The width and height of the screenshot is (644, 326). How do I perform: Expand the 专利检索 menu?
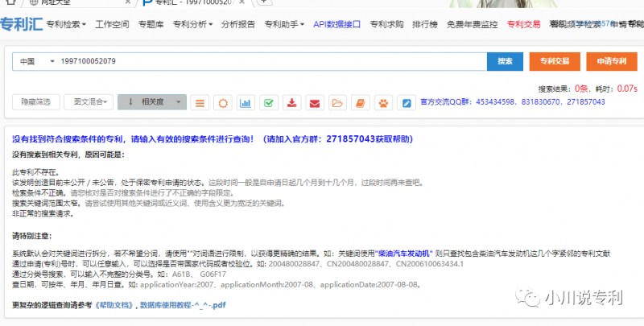[66, 24]
